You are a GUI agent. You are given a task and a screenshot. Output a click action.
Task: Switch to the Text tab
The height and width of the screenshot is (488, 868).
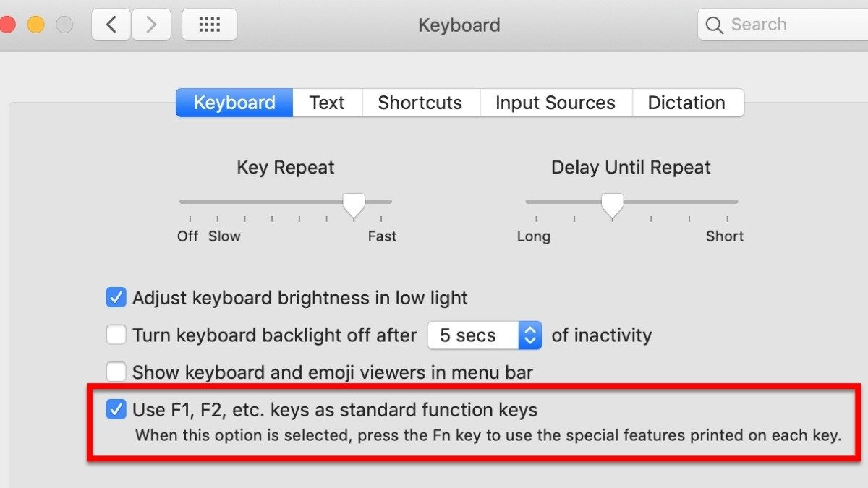[x=327, y=103]
